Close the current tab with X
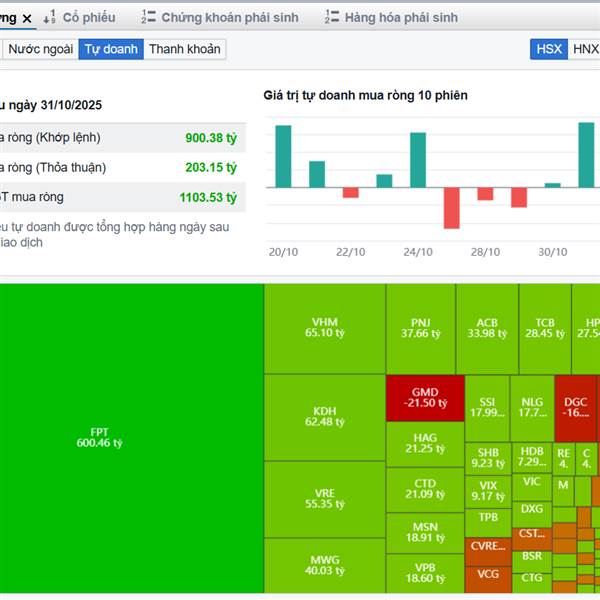 click(27, 18)
